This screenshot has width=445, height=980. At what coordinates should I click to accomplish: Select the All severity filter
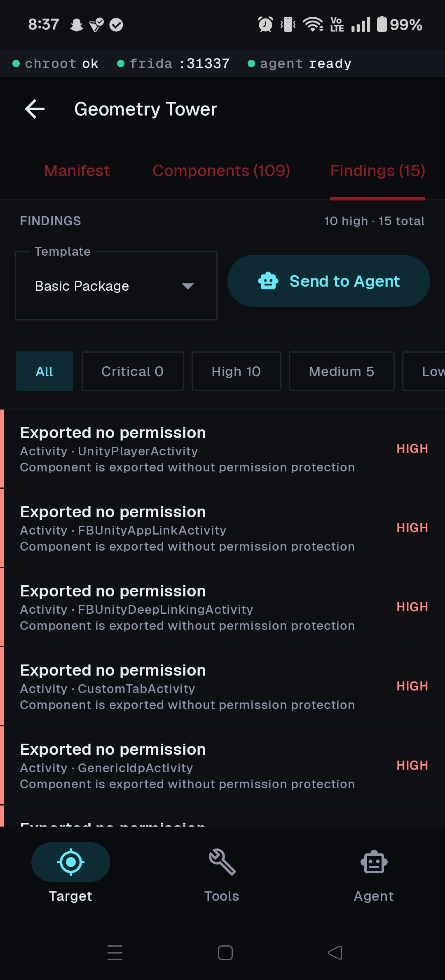point(44,371)
